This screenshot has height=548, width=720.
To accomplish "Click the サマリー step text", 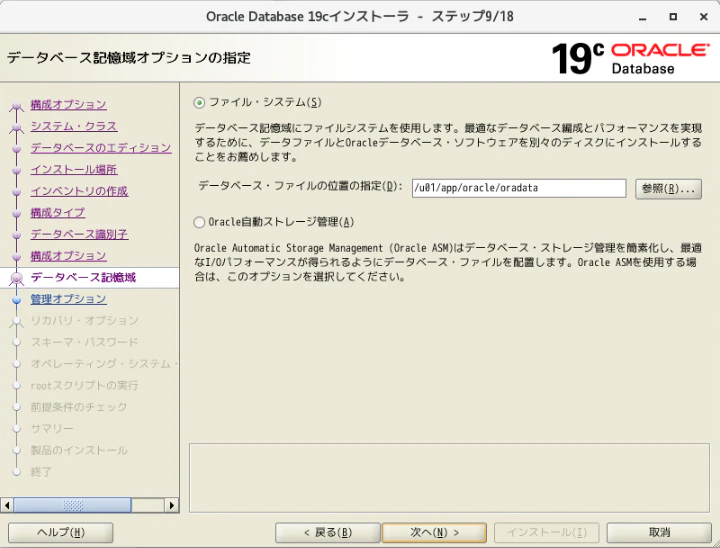I will coord(52,429).
